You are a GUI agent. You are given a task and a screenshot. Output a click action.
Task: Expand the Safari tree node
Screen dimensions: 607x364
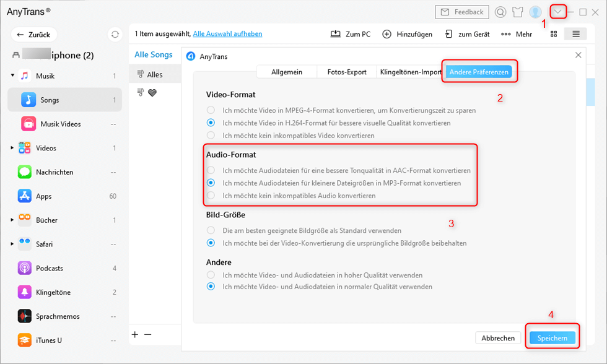12,244
